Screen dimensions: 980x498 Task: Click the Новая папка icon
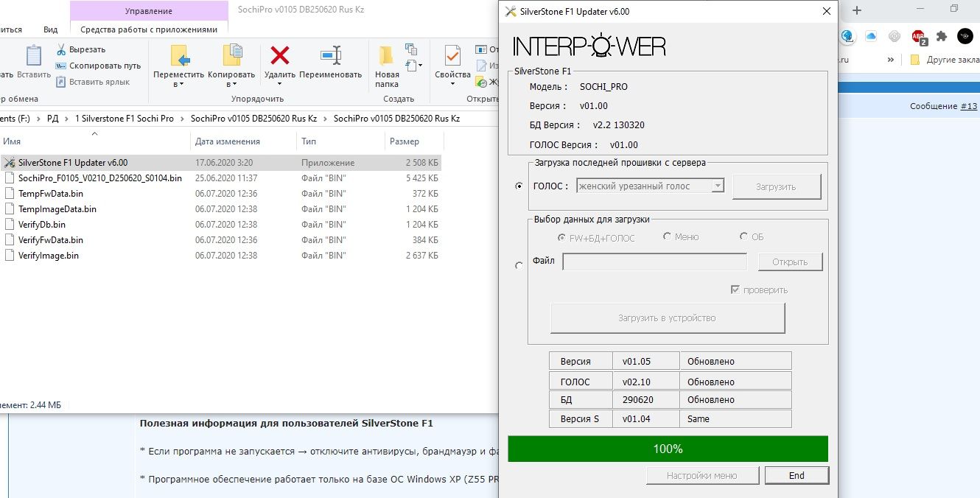click(x=387, y=56)
